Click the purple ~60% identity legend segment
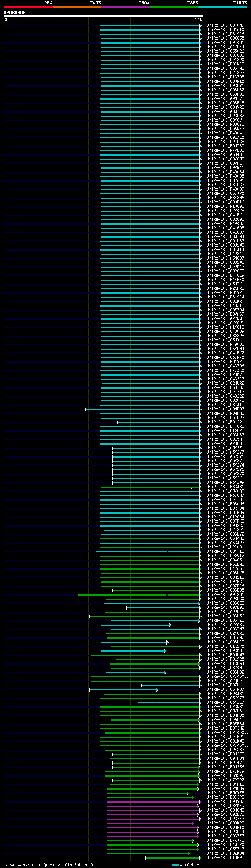The width and height of the screenshot is (251, 868). (125, 7)
